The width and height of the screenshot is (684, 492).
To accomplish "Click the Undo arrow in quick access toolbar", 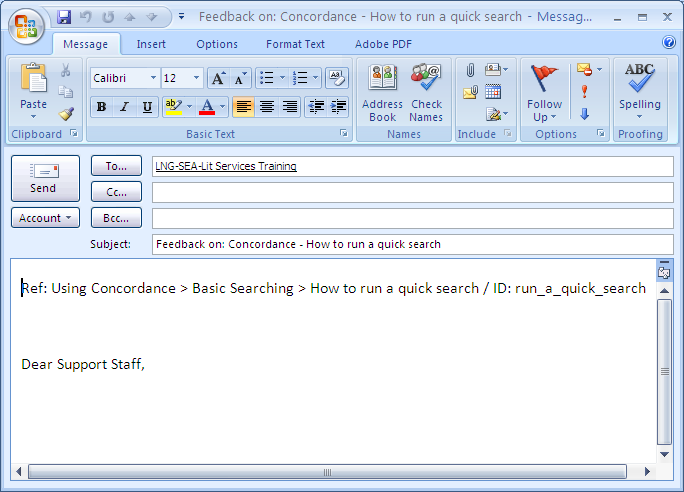I will [86, 17].
